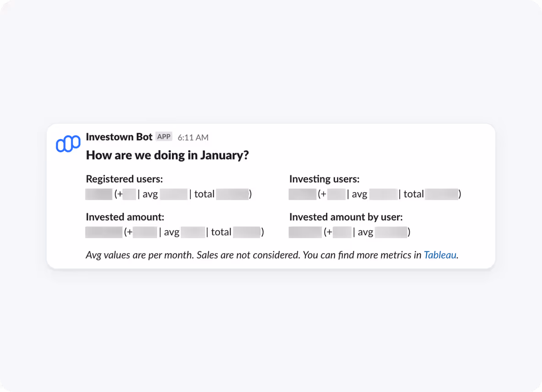Click the 'How are we doing in January?' heading
The height and width of the screenshot is (392, 542).
click(167, 155)
